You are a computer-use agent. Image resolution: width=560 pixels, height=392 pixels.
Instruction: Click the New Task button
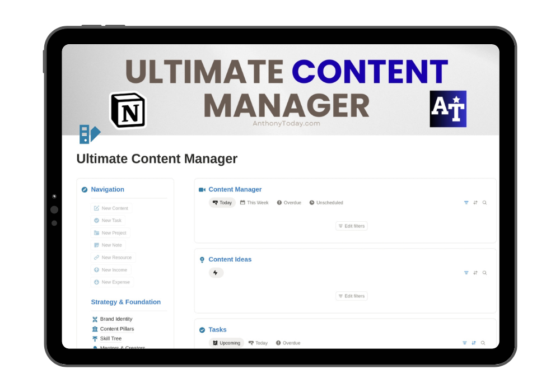(108, 220)
